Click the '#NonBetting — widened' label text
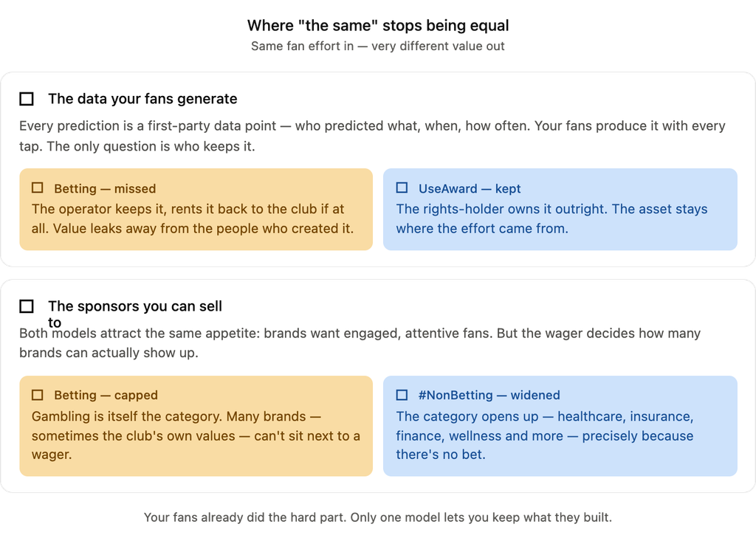The height and width of the screenshot is (541, 756). pos(489,396)
